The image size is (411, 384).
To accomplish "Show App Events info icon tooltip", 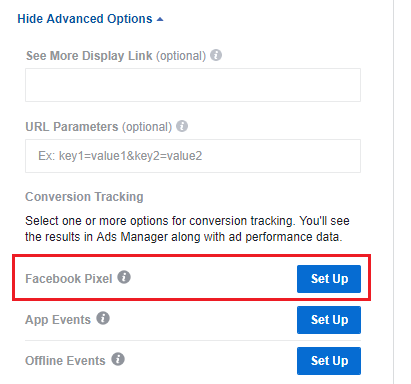I will coord(103,318).
